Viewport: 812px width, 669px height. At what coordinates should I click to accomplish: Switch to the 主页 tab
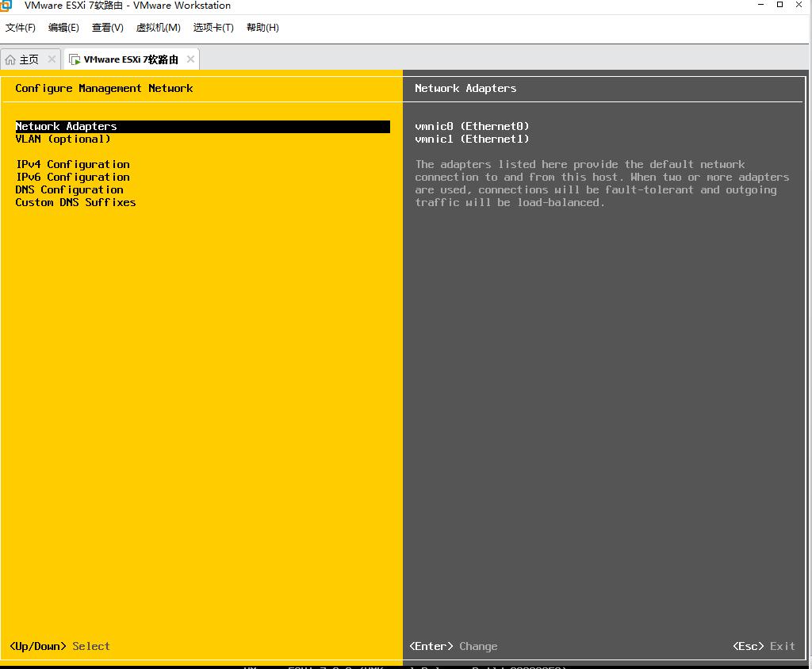29,59
